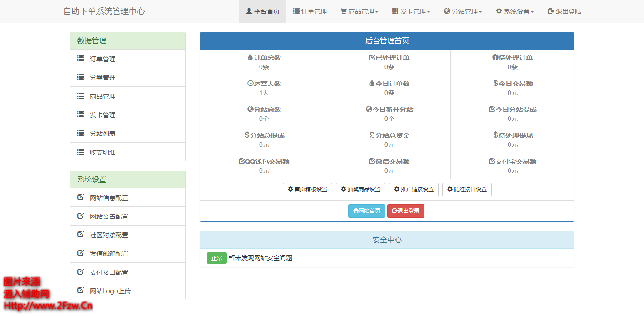Open 订单管理 from the top navigation bar
The image size is (644, 316).
(x=310, y=11)
